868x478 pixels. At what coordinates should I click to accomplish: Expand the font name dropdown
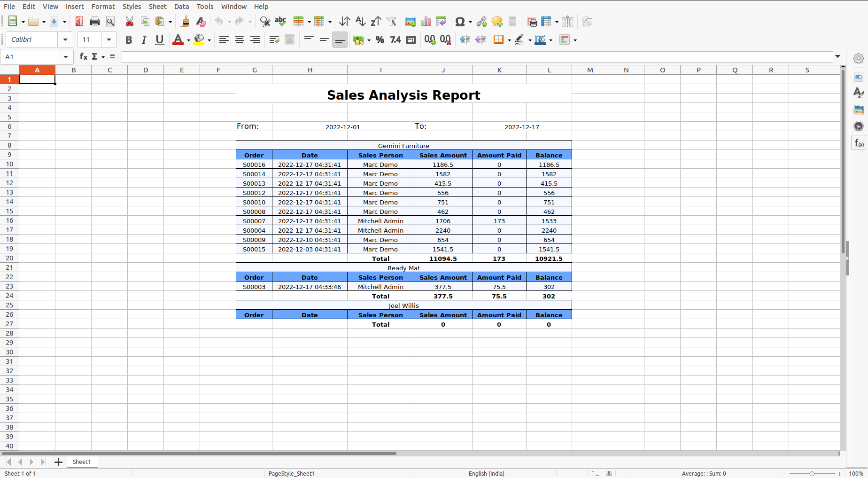[65, 40]
